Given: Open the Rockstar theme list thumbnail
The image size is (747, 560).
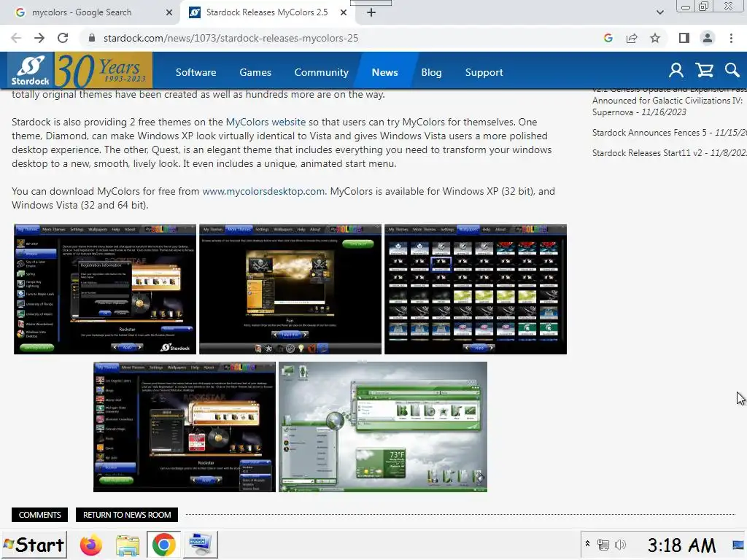Looking at the screenshot, I should coord(185,427).
